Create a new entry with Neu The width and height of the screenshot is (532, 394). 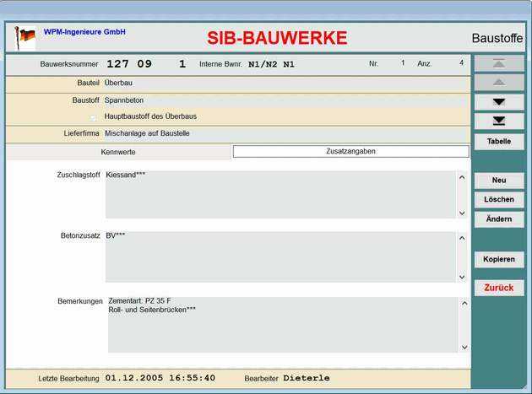499,181
